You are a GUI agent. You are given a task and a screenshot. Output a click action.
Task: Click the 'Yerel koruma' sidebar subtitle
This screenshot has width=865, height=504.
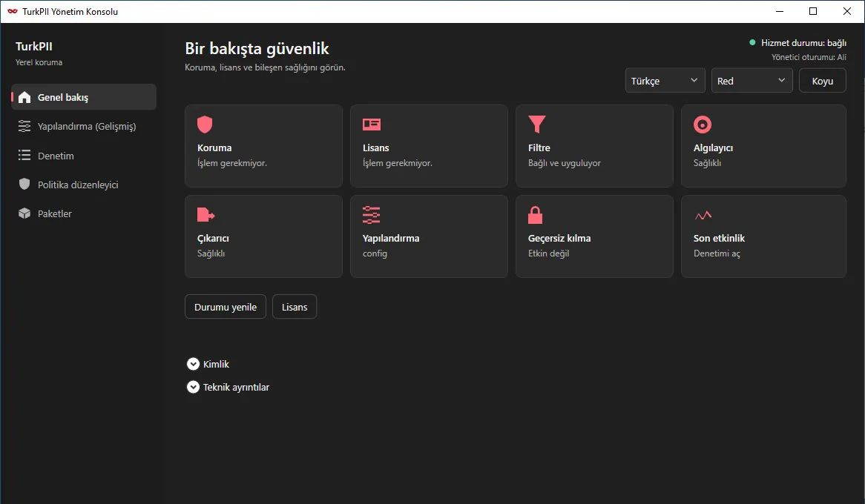click(39, 62)
